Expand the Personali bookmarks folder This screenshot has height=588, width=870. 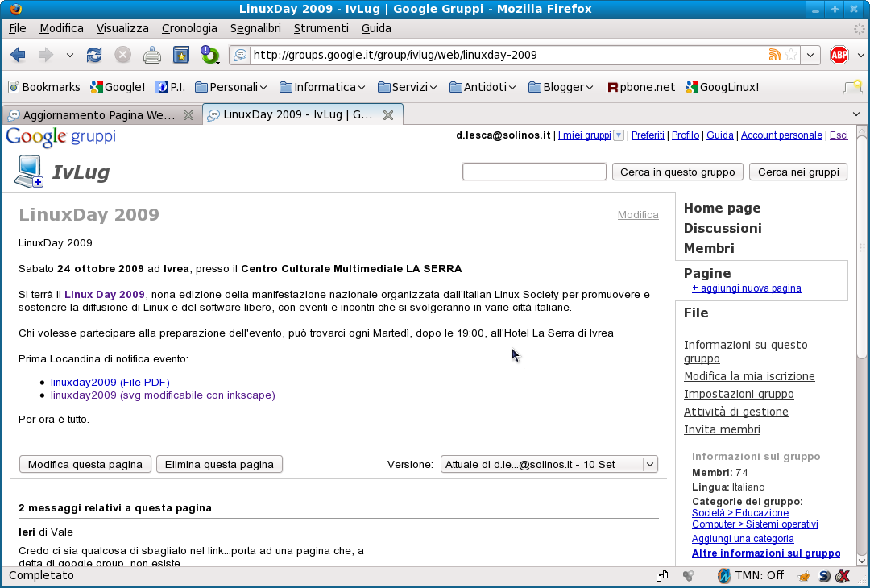[x=231, y=87]
